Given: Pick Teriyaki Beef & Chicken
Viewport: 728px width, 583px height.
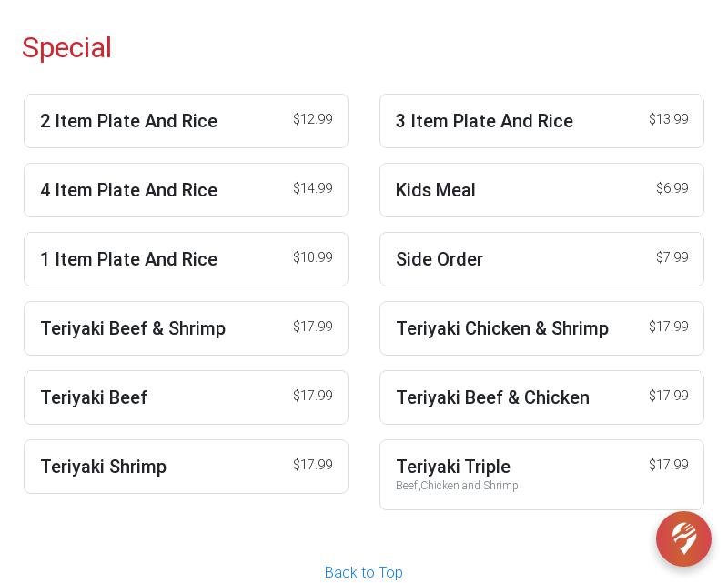Looking at the screenshot, I should 541,397.
